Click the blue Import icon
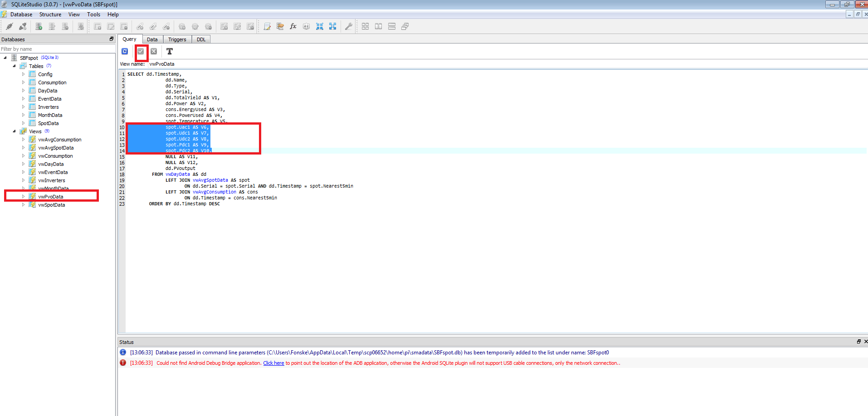868x416 pixels. tap(320, 26)
